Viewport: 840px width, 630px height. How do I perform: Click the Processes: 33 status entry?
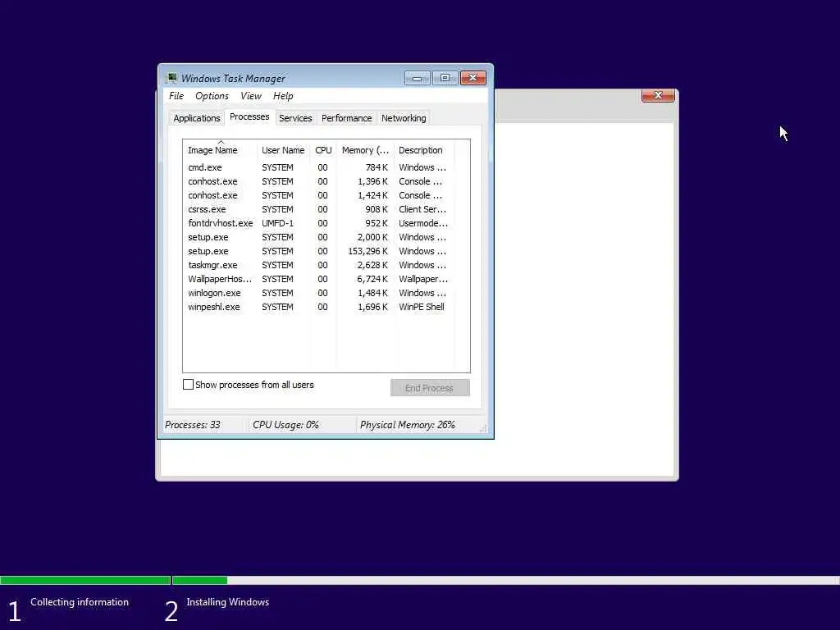point(192,425)
